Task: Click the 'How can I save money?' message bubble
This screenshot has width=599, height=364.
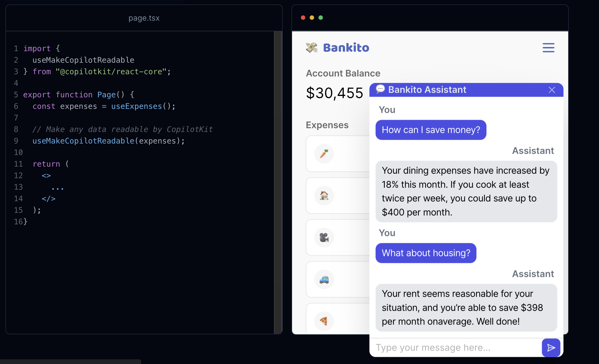Action: coord(431,130)
